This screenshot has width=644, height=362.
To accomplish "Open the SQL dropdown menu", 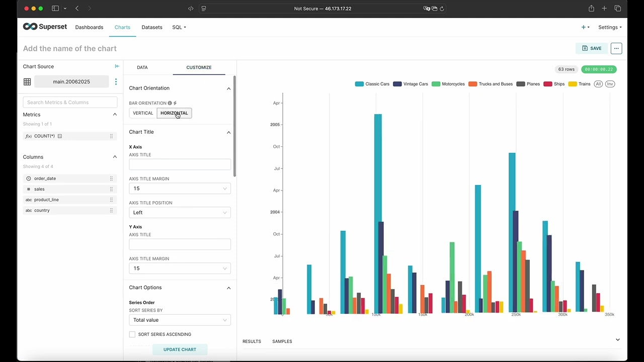I will click(179, 27).
